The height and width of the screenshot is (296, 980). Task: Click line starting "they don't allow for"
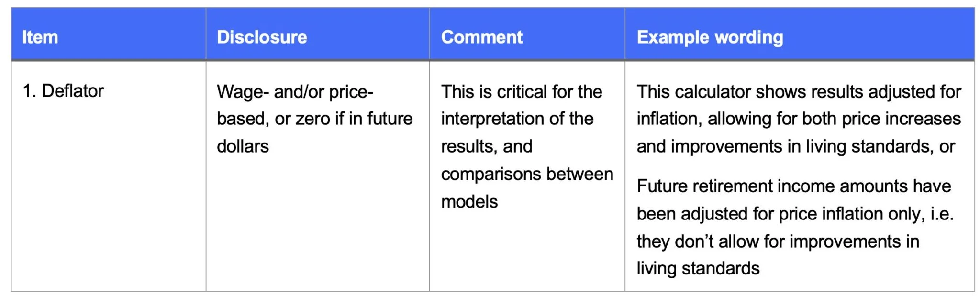778,241
